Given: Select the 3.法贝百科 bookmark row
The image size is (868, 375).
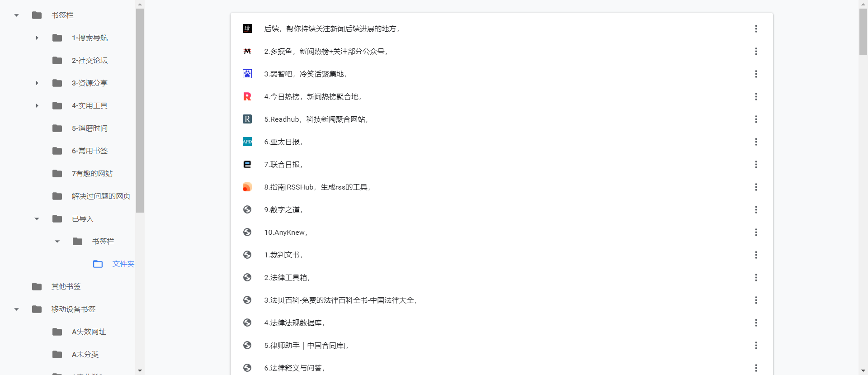Looking at the screenshot, I should 502,300.
